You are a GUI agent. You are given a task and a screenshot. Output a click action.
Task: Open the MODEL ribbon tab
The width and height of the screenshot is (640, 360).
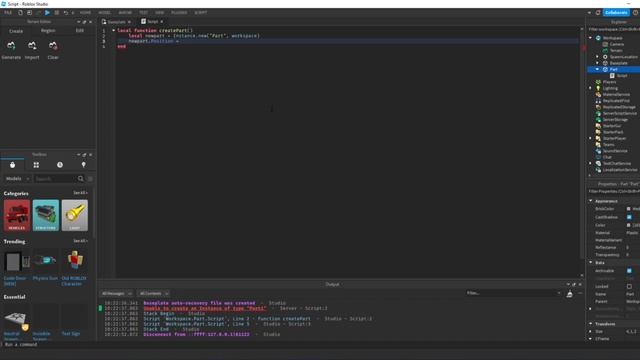tap(104, 13)
